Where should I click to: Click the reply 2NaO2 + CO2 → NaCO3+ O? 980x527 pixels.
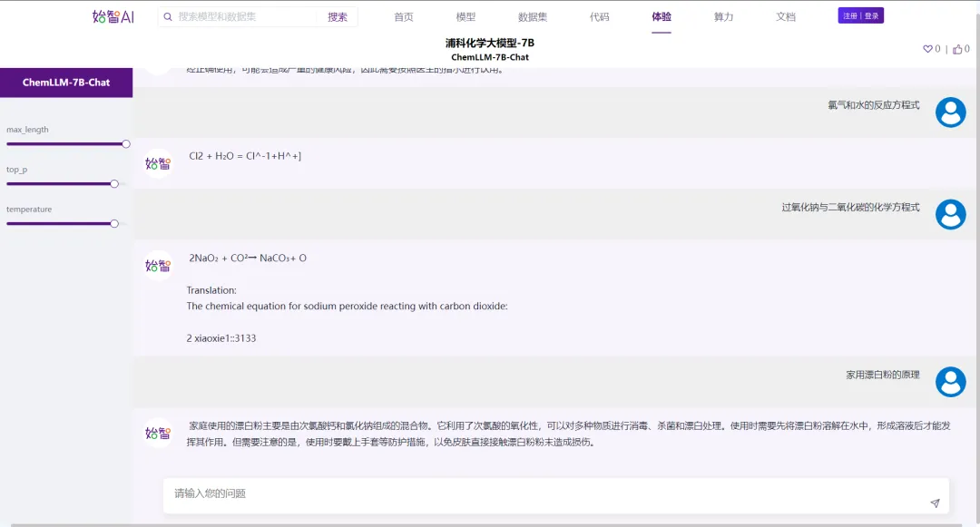pos(248,258)
